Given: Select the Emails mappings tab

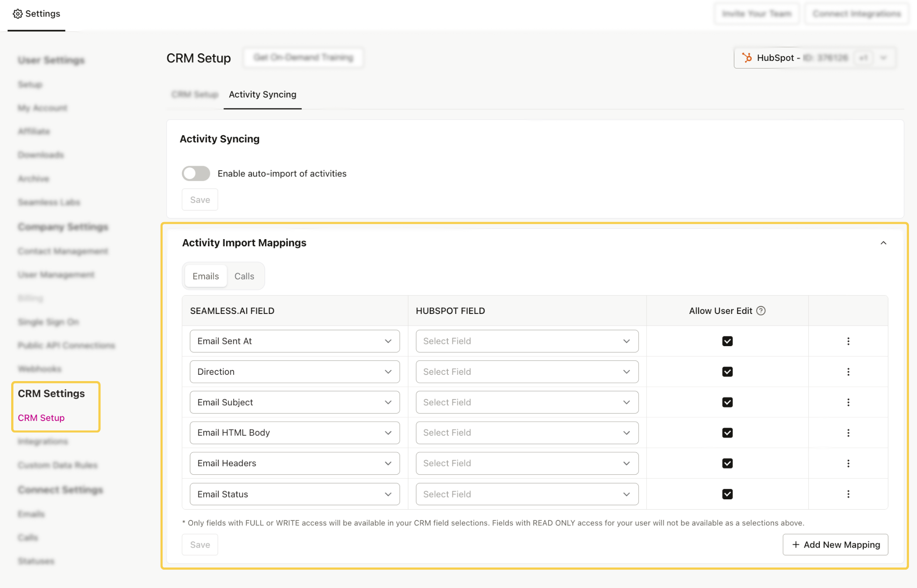Looking at the screenshot, I should point(206,276).
